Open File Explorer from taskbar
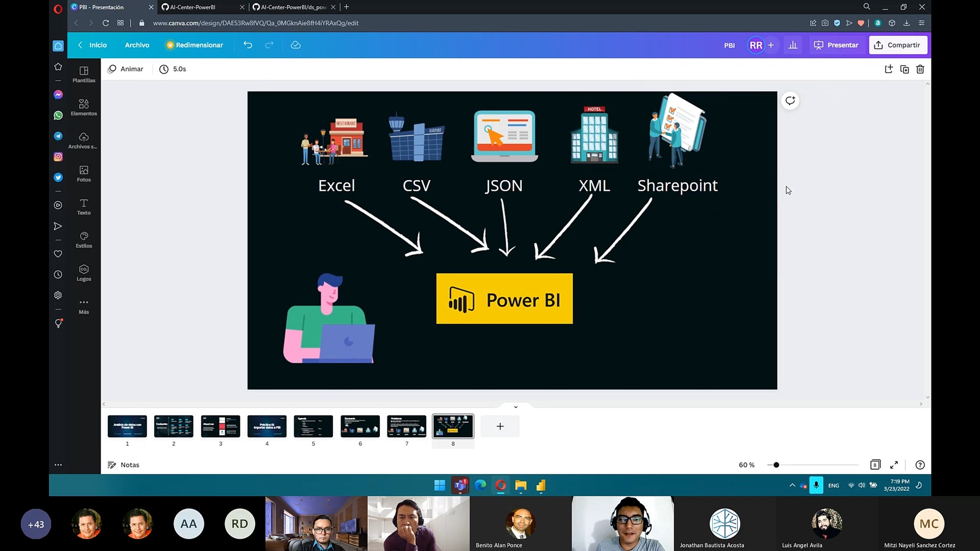980x551 pixels. click(520, 485)
